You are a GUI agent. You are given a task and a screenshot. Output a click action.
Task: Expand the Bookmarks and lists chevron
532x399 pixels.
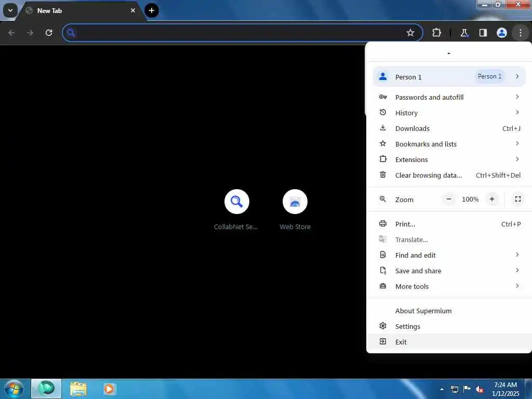(517, 143)
